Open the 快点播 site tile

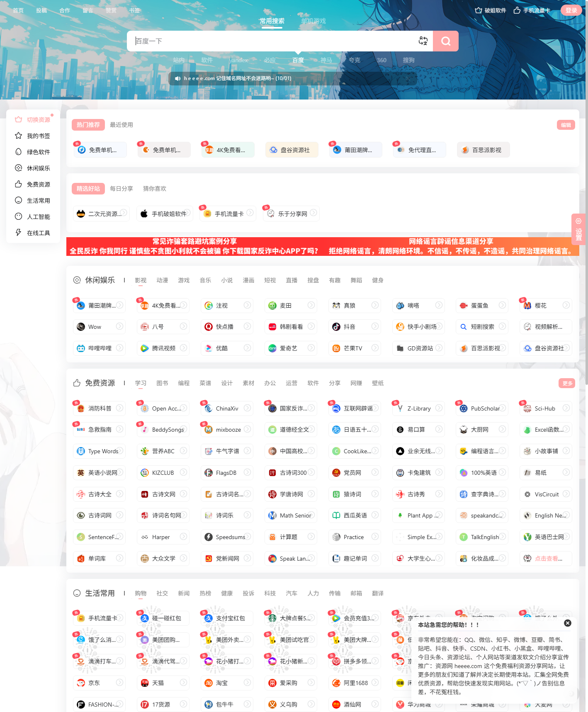[x=227, y=327]
